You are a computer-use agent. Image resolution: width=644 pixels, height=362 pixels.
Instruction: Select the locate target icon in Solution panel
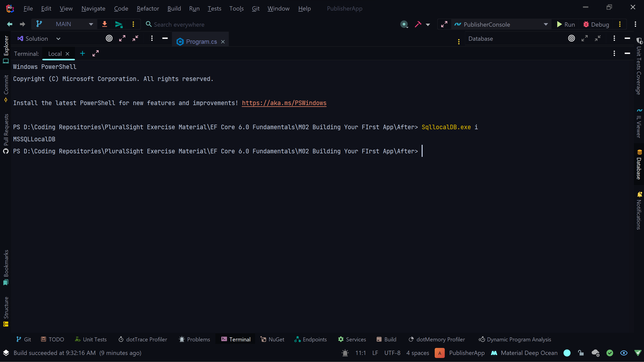tap(109, 38)
